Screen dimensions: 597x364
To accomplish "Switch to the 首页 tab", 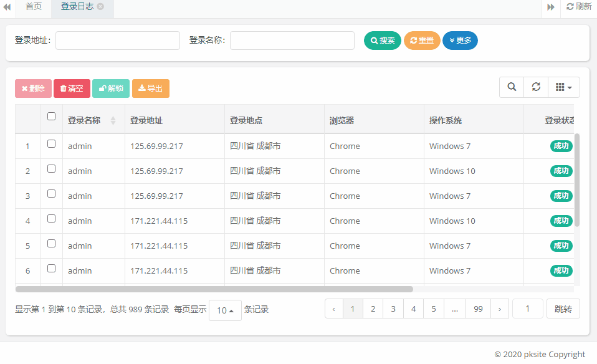I will click(34, 7).
